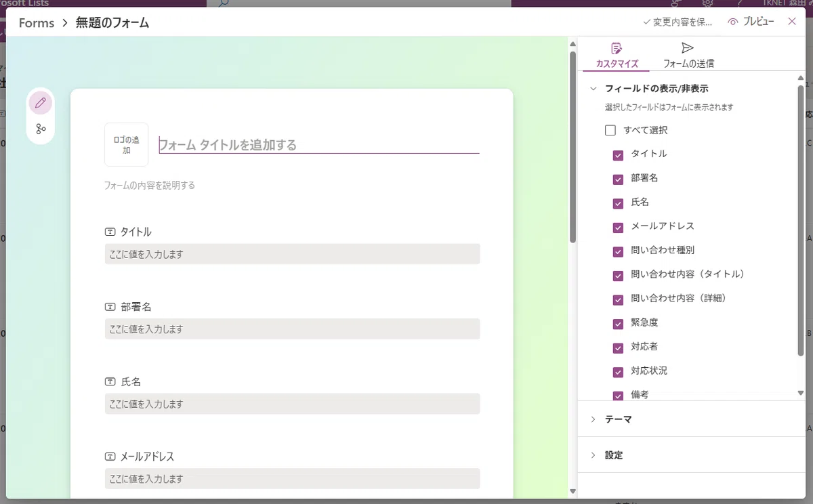The image size is (813, 504).
Task: Click the Forms breadcrumb link
Action: (x=37, y=23)
